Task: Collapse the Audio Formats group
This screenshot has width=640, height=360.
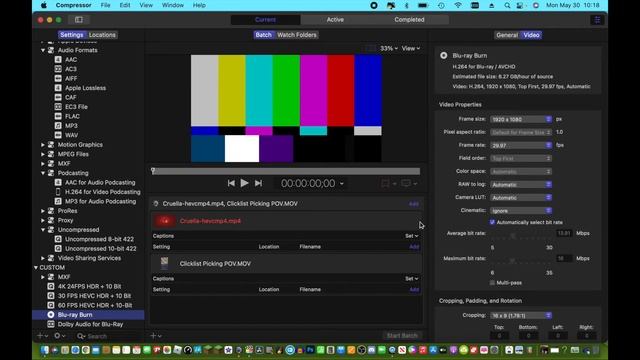Action: point(43,50)
